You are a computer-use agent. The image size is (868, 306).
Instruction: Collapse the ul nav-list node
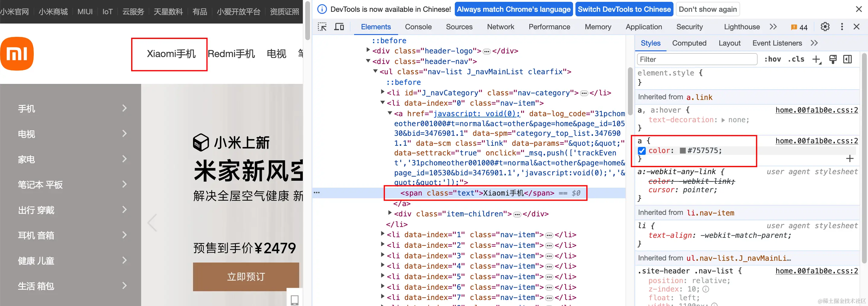(375, 71)
